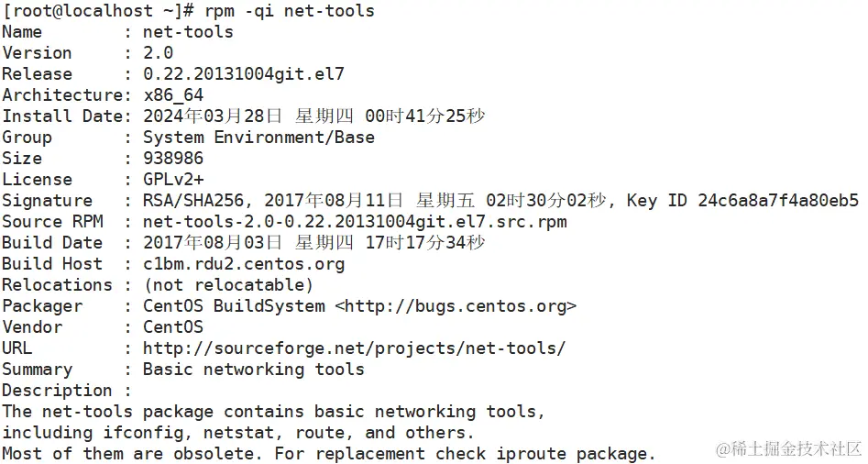Image resolution: width=868 pixels, height=464 pixels.
Task: Click the Source RPM file name
Action: (x=355, y=222)
